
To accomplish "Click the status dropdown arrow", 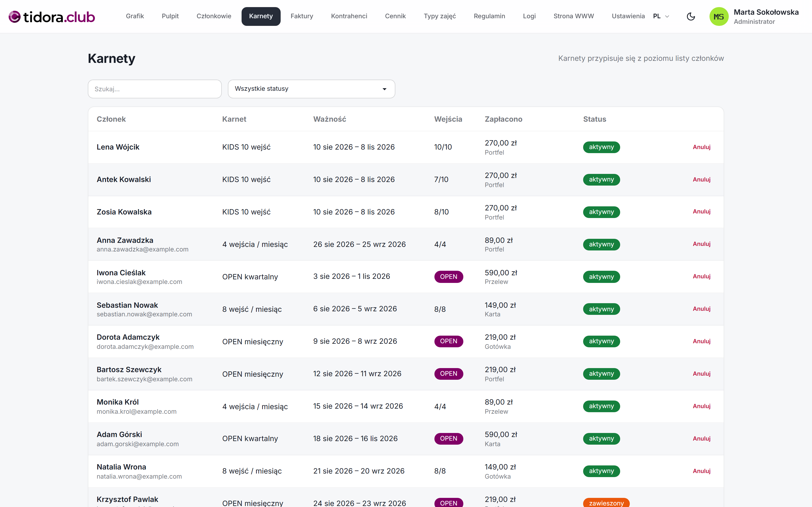I will (x=384, y=89).
